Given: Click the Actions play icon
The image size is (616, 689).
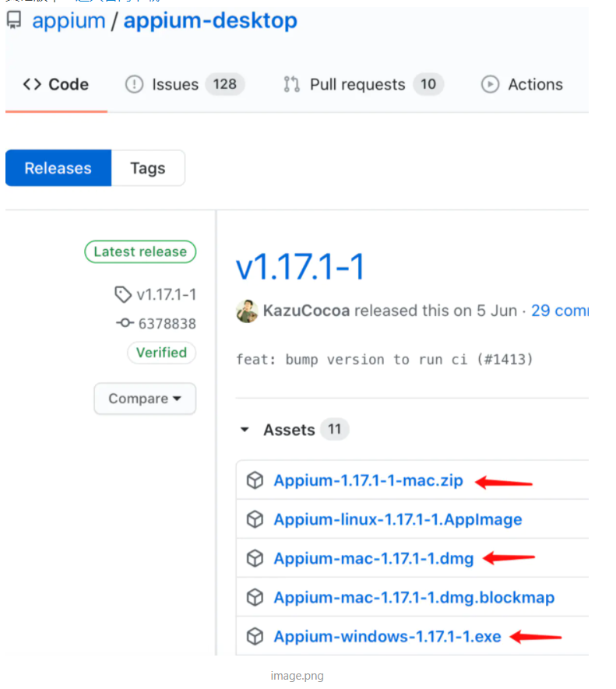Looking at the screenshot, I should tap(490, 84).
